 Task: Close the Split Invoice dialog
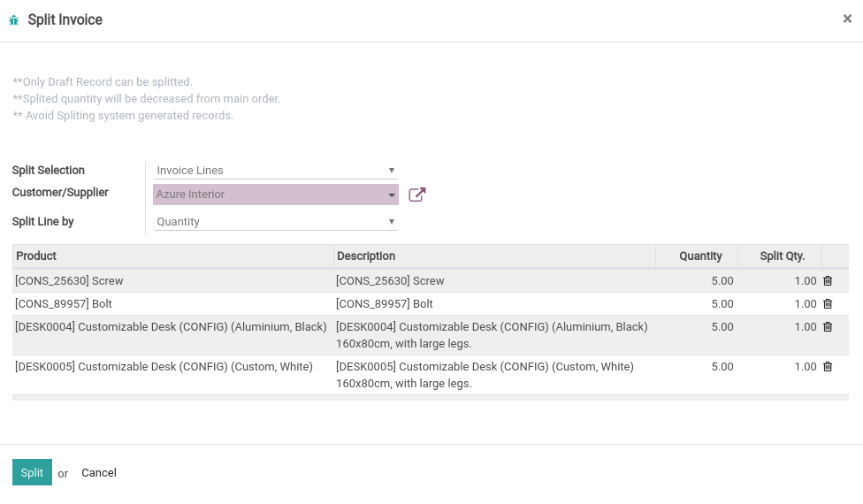[x=847, y=19]
